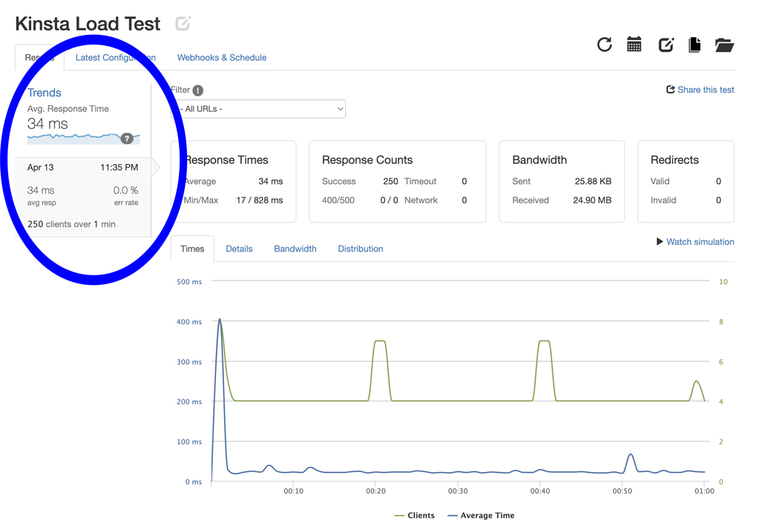Image resolution: width=760 pixels, height=532 pixels.
Task: Click the Response Counts card heading
Action: pos(367,160)
